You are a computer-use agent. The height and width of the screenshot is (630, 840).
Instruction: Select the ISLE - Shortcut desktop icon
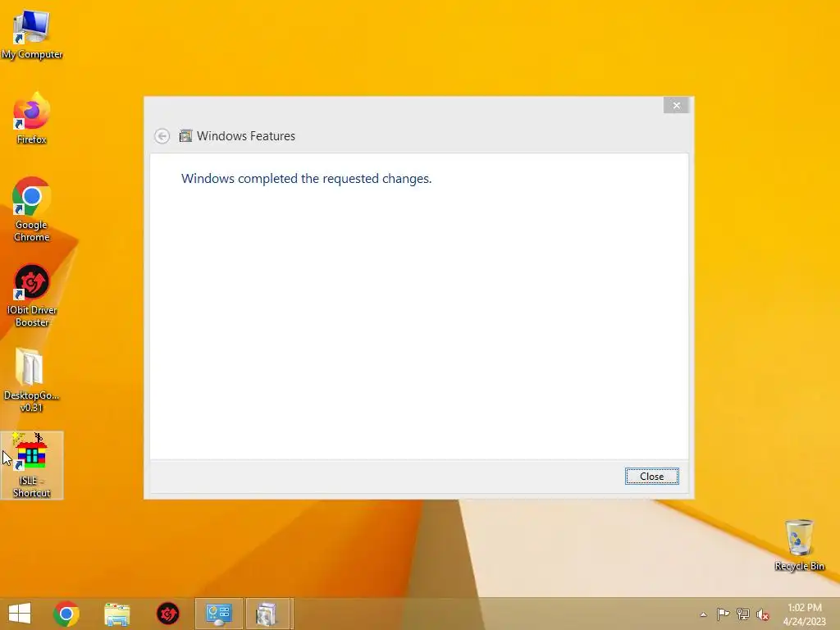32,466
